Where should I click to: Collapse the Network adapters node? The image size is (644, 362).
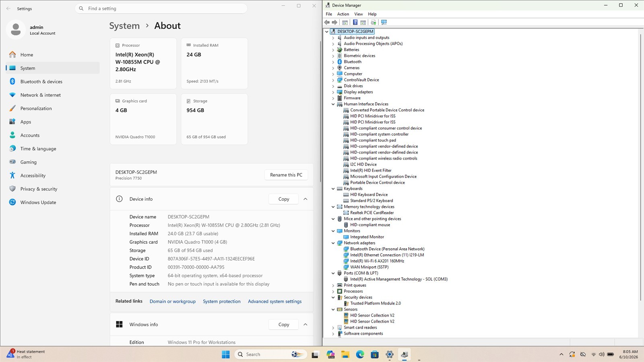click(333, 243)
